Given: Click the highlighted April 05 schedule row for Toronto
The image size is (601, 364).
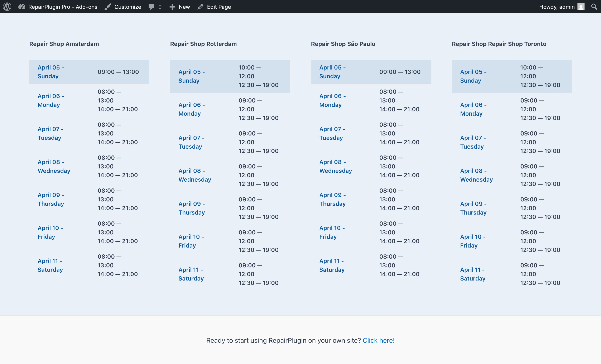Looking at the screenshot, I should click(x=511, y=76).
